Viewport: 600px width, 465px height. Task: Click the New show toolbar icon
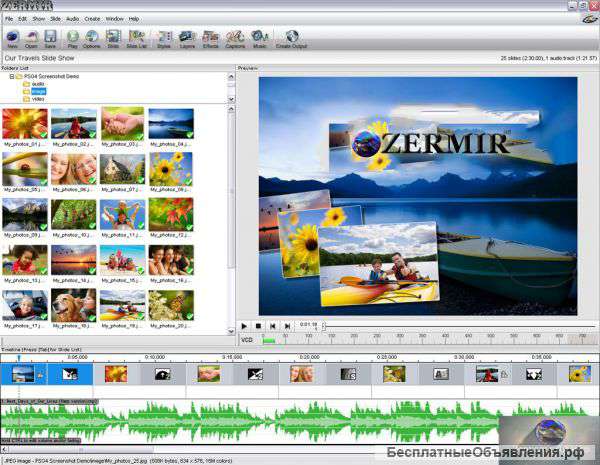(12, 39)
